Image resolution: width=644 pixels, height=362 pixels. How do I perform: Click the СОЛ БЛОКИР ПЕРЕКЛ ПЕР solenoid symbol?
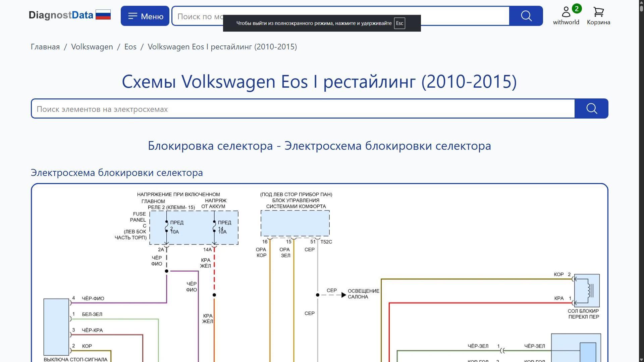587,290
